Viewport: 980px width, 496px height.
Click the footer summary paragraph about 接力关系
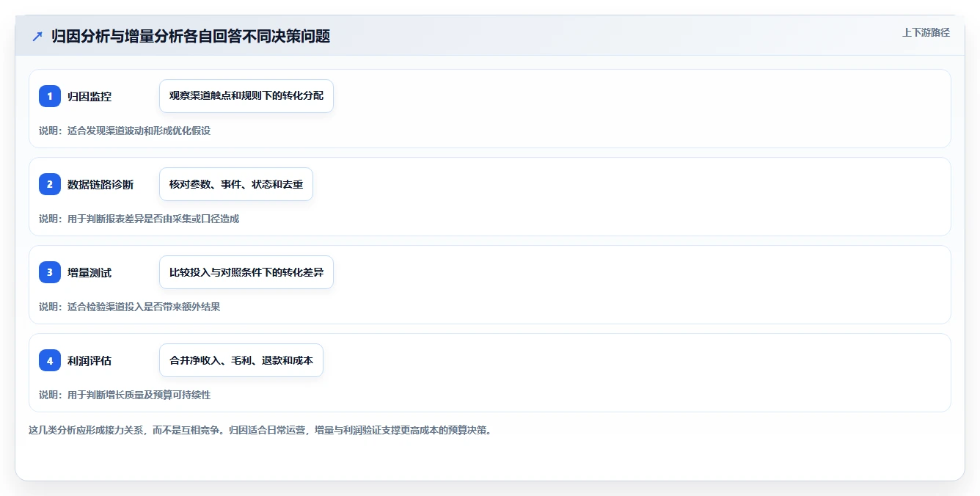(x=260, y=430)
